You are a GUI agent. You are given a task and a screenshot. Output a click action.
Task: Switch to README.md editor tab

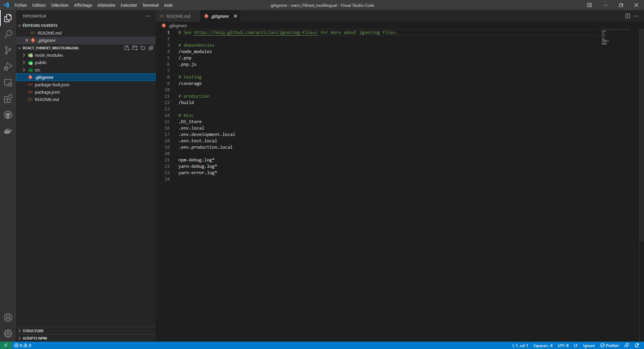click(x=178, y=16)
